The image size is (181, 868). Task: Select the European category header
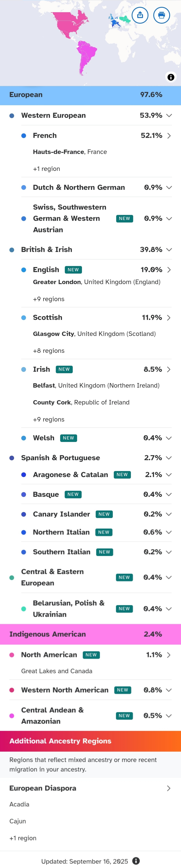tap(90, 95)
